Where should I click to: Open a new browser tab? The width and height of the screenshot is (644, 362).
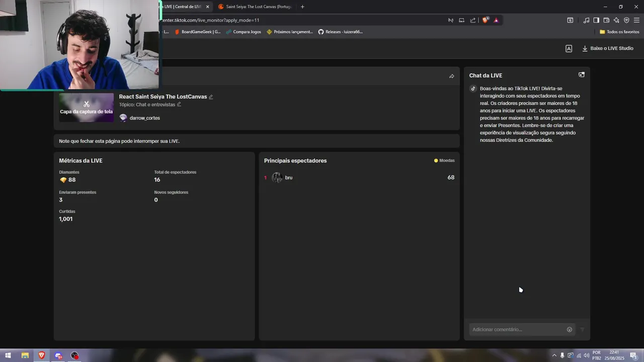pyautogui.click(x=302, y=7)
